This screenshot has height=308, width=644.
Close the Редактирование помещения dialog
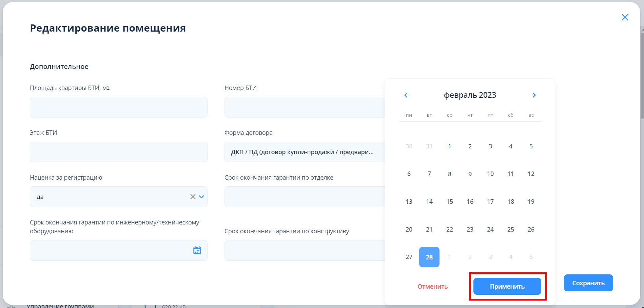pos(625,17)
